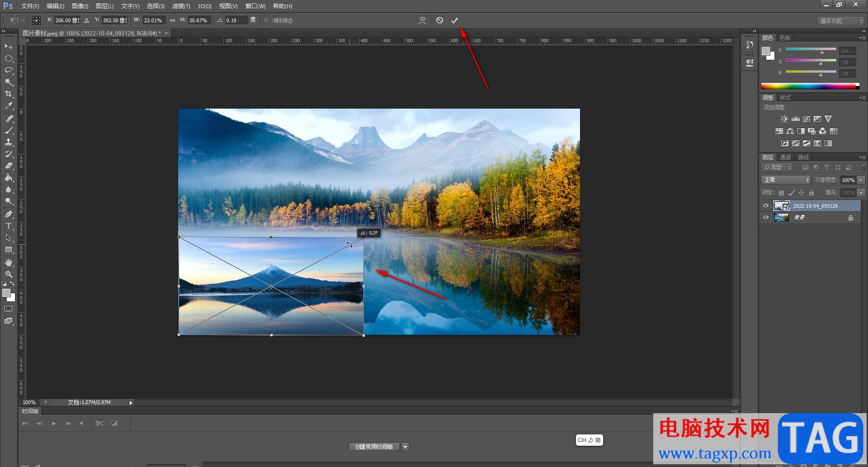Add a Photo Filter adjustment
868x467 pixels.
(x=812, y=131)
